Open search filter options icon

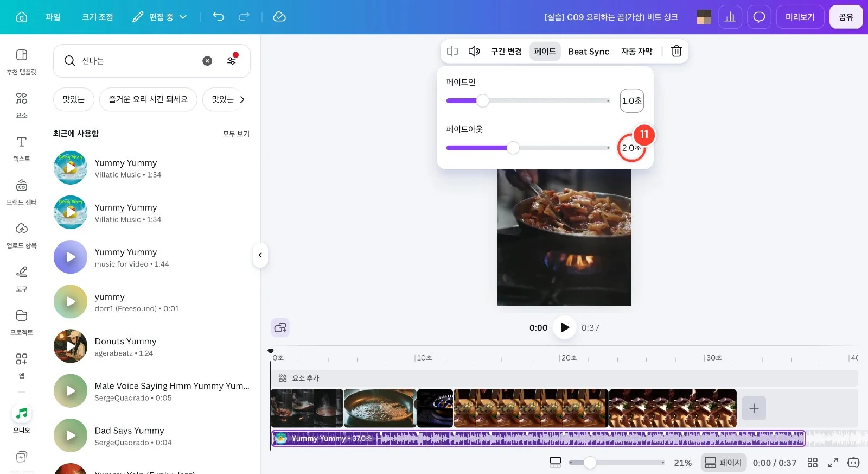pyautogui.click(x=232, y=60)
